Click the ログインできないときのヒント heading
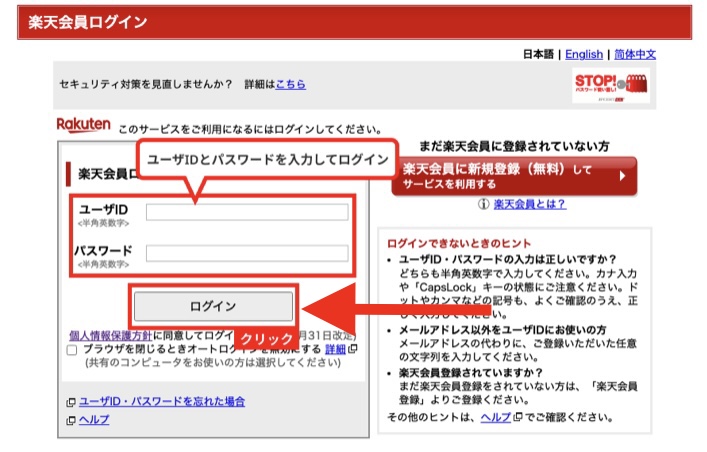This screenshot has width=707, height=452. pyautogui.click(x=459, y=244)
